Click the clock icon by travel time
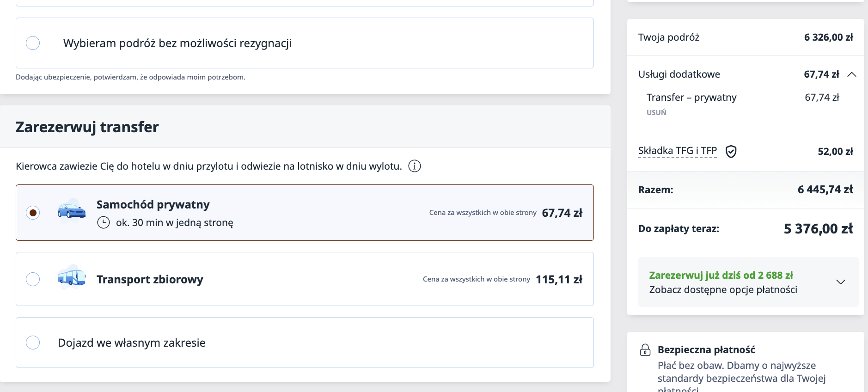Screen dimensions: 868x392 click(104, 223)
